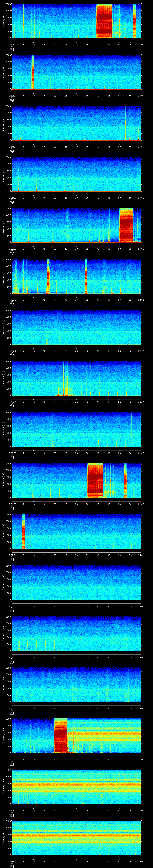This screenshot has width=153, height=868.
Task: Open the 19:38:00 spectrogram panel
Action: (76, 838)
